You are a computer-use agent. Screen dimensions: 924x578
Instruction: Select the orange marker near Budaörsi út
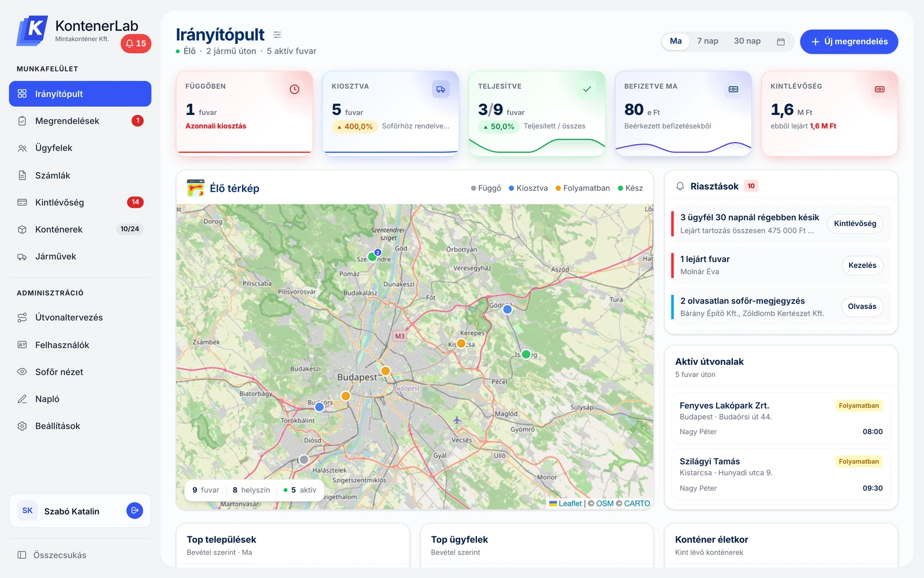click(x=345, y=396)
